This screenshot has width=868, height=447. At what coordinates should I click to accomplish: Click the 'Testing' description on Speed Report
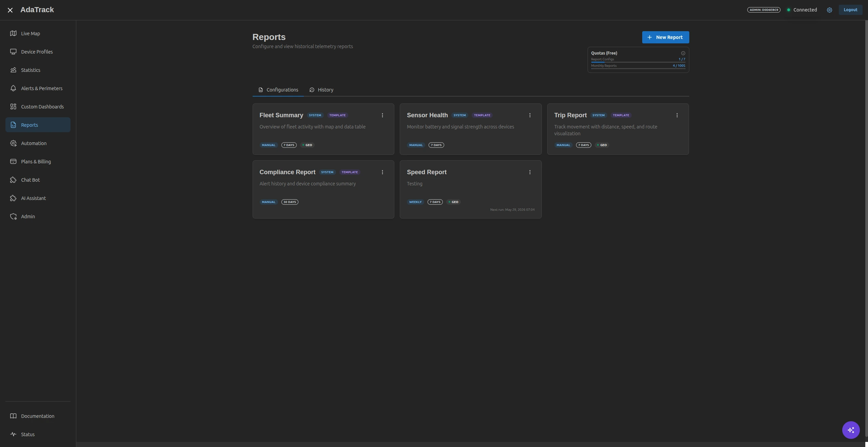pos(415,184)
